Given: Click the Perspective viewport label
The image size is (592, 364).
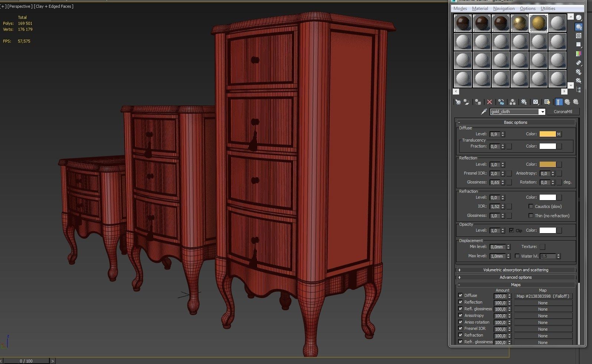Looking at the screenshot, I should 20,6.
